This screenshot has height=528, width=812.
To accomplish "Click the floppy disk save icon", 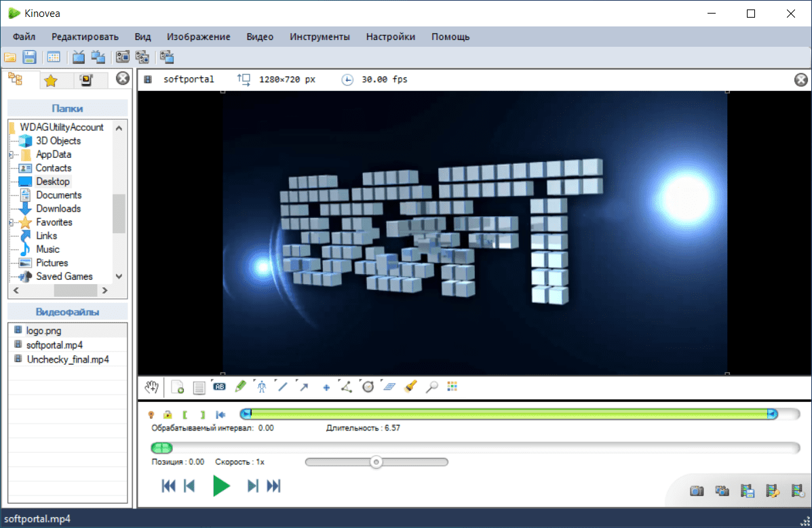I will click(30, 57).
